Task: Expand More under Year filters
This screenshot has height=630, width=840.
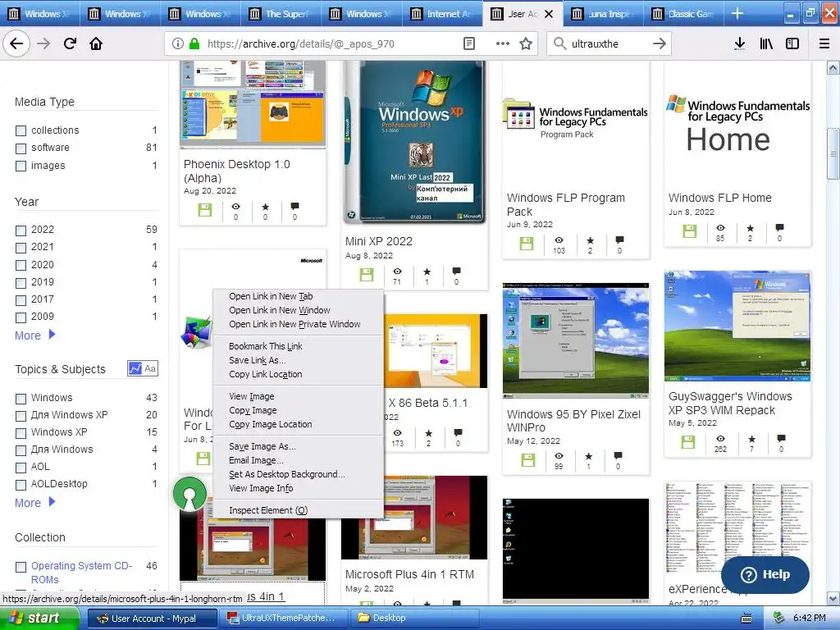Action: click(x=34, y=336)
